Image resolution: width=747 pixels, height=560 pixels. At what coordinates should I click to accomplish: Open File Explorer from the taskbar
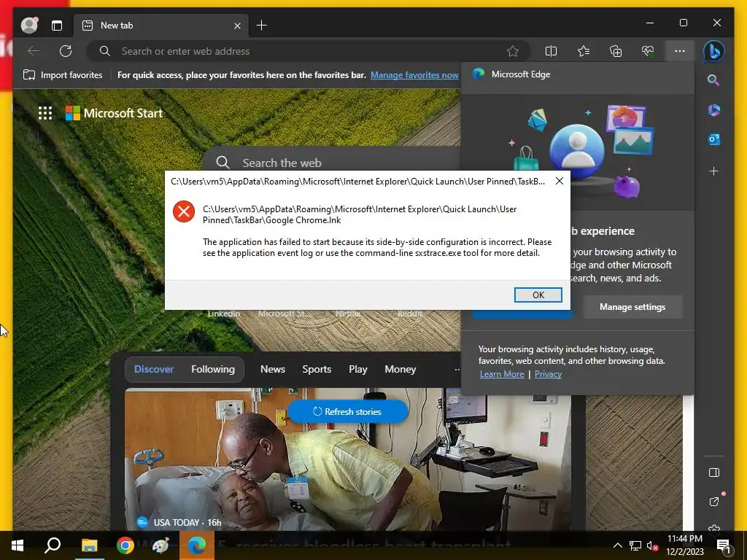89,545
